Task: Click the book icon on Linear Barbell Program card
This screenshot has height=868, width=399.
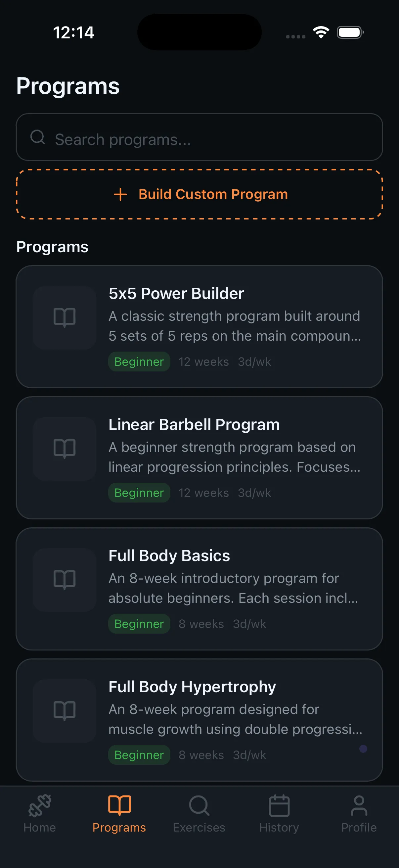Action: point(64,448)
